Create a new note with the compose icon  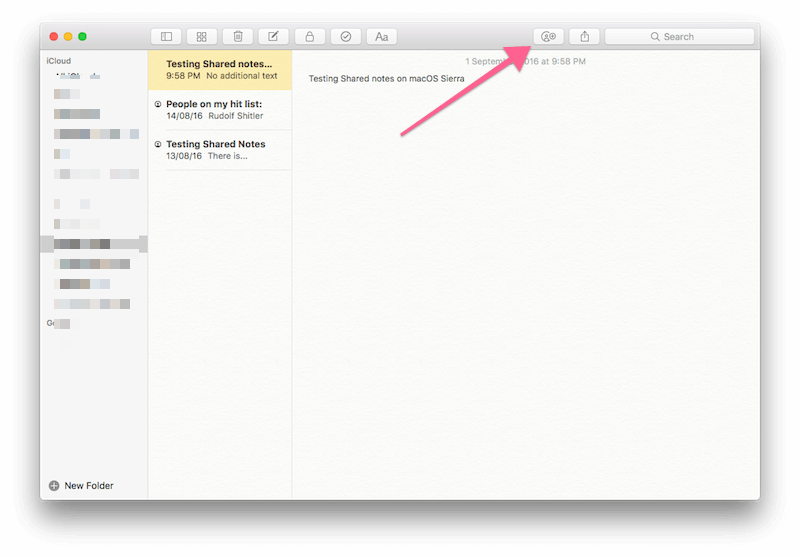point(273,37)
